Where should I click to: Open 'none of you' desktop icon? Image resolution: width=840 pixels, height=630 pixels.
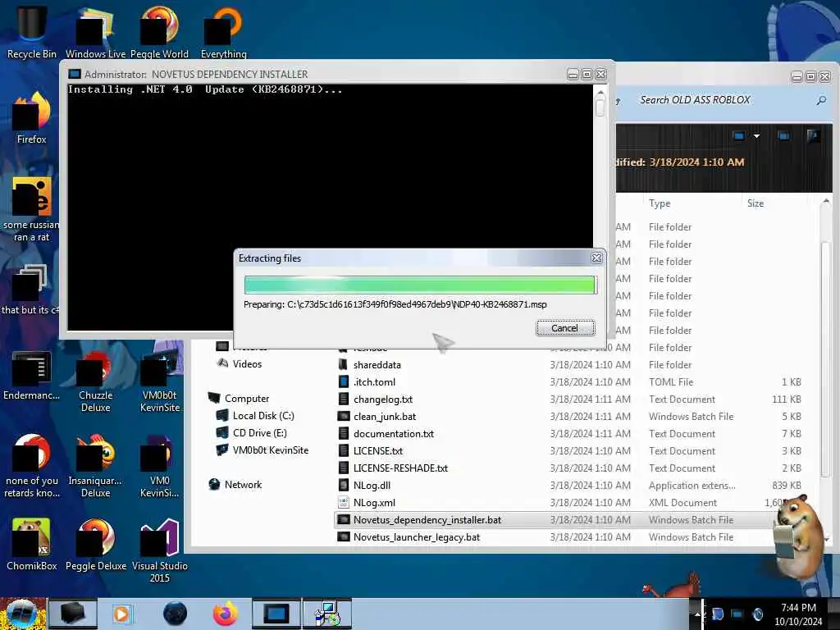coord(32,466)
